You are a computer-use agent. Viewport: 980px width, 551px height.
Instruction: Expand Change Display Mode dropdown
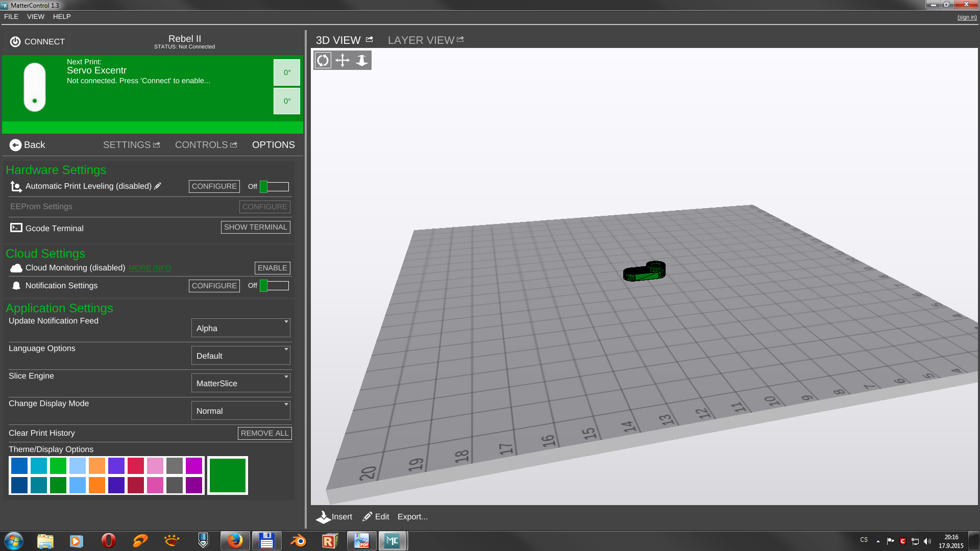point(241,411)
